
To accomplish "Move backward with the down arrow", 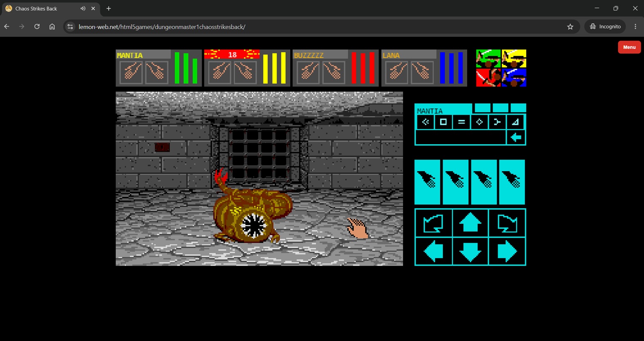I will pyautogui.click(x=470, y=251).
